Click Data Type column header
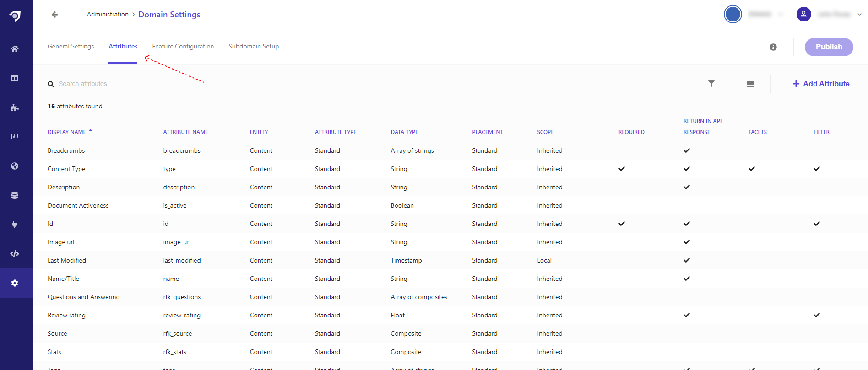Screen dimensions: 868x370 [x=404, y=132]
